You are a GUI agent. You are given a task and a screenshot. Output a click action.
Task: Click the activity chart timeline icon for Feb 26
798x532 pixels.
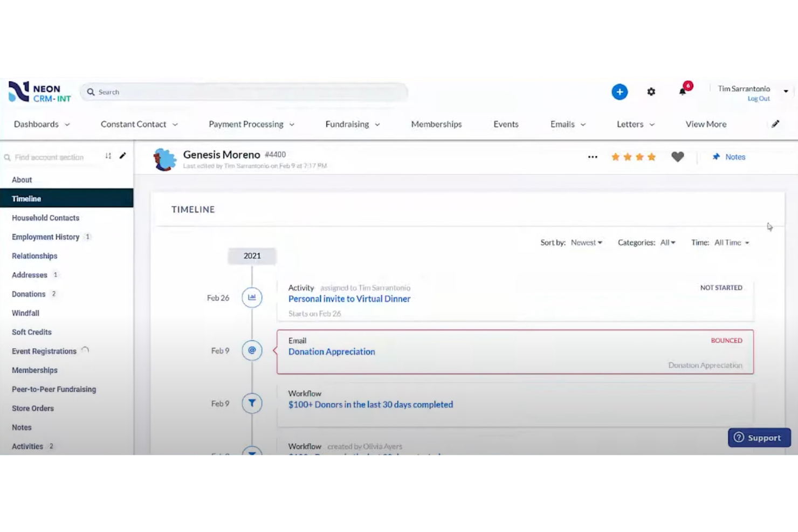coord(252,298)
